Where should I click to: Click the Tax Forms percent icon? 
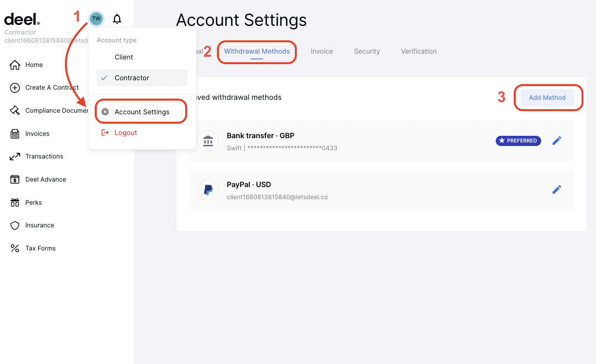pos(15,248)
